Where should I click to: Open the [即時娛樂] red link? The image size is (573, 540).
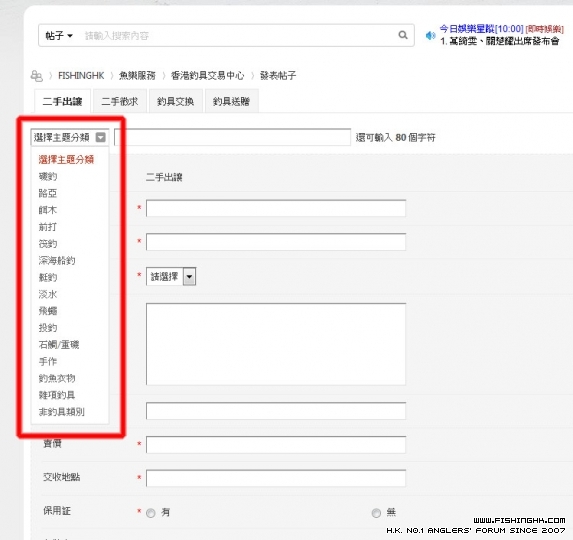point(544,29)
